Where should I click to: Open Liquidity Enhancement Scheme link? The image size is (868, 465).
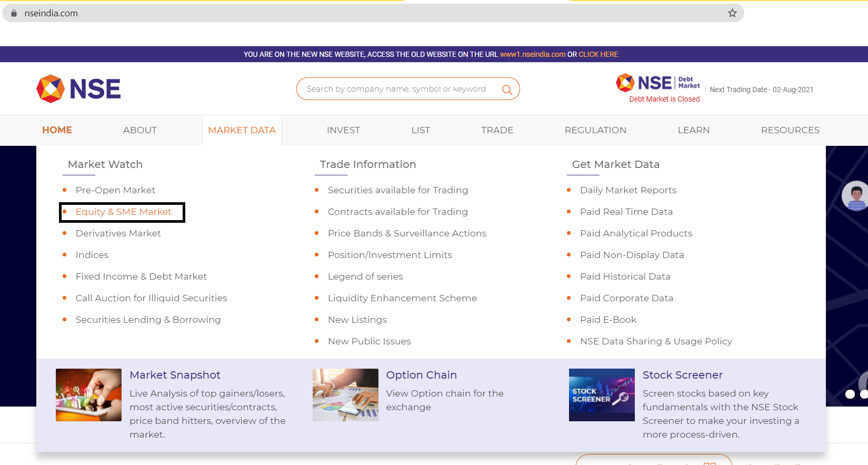(402, 298)
